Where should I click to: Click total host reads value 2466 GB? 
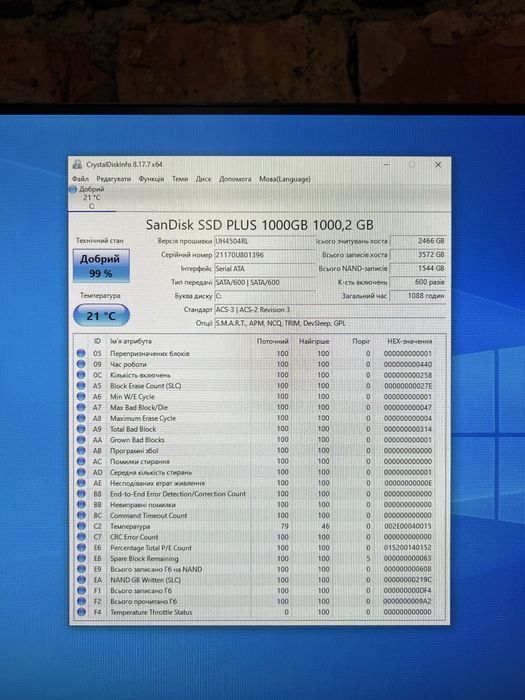click(x=418, y=241)
